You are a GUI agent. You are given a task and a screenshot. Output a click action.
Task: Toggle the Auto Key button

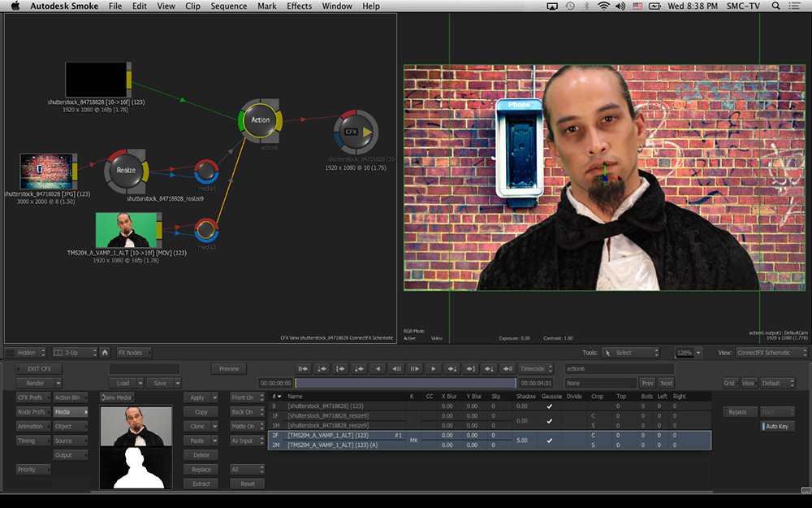(x=777, y=427)
